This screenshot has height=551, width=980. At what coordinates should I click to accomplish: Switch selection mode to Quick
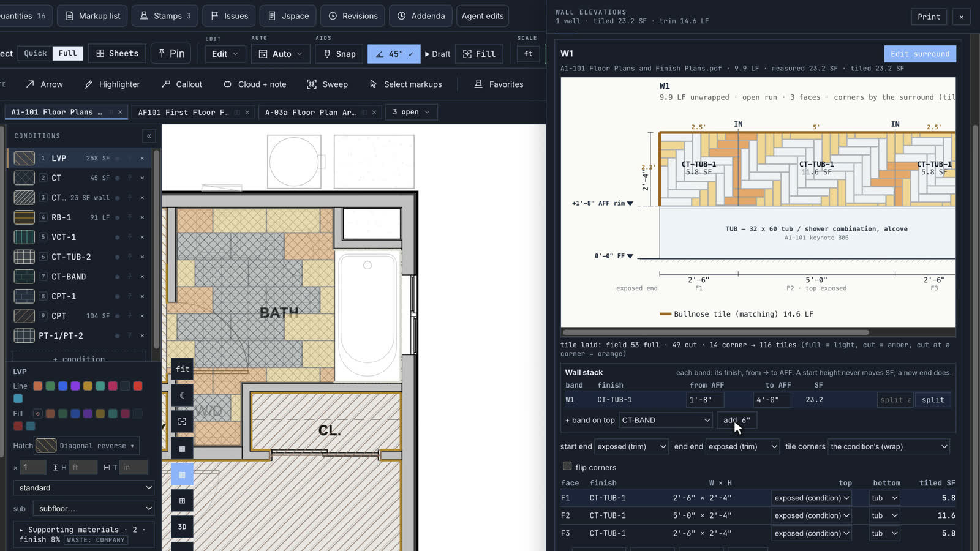[x=35, y=53]
